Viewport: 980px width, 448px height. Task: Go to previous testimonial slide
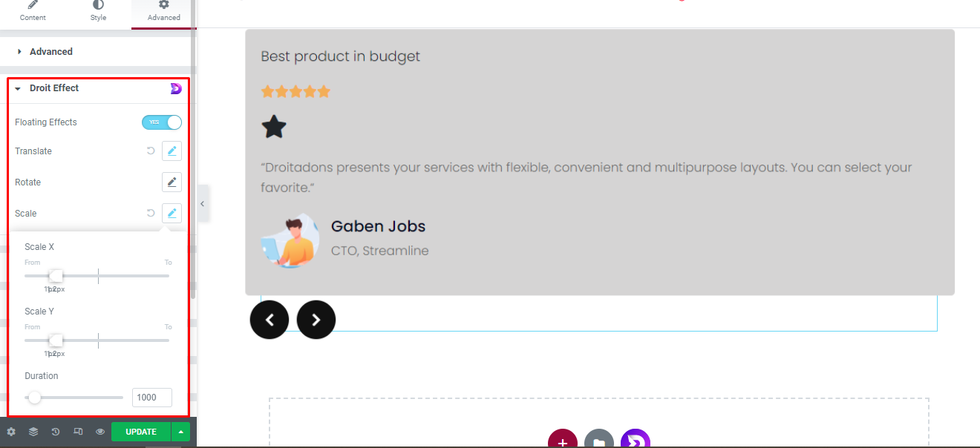pyautogui.click(x=269, y=320)
